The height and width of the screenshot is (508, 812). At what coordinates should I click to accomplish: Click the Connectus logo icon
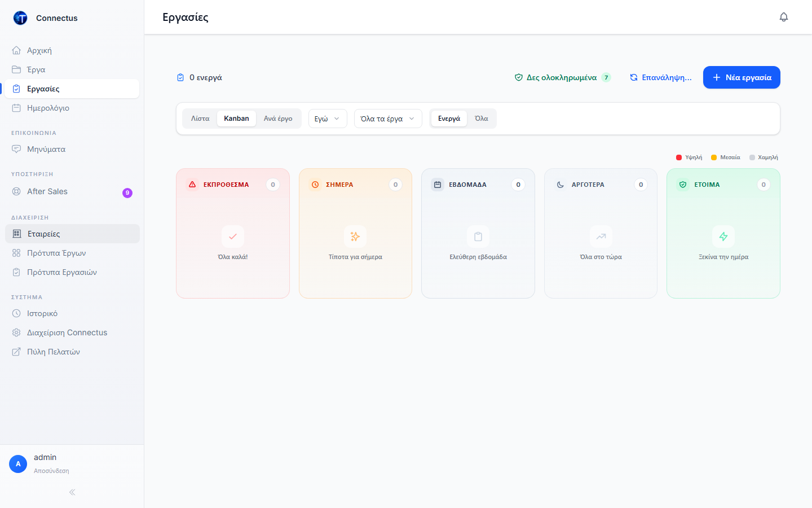coord(20,18)
